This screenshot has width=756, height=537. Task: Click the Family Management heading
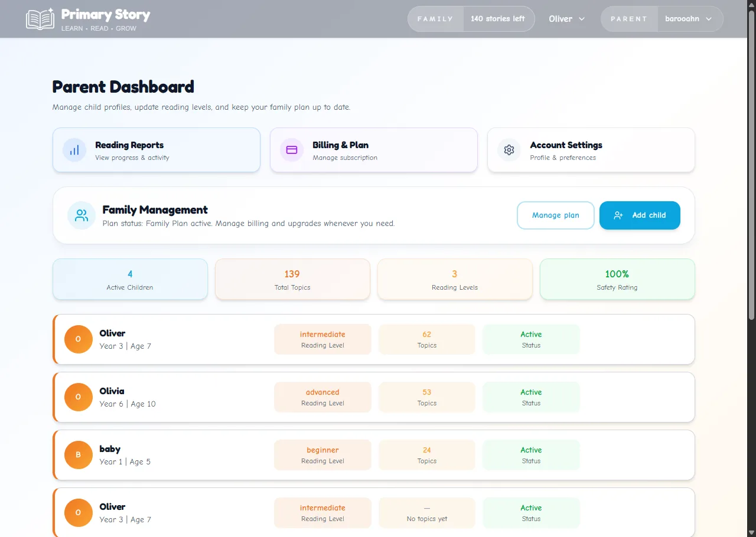(x=155, y=209)
